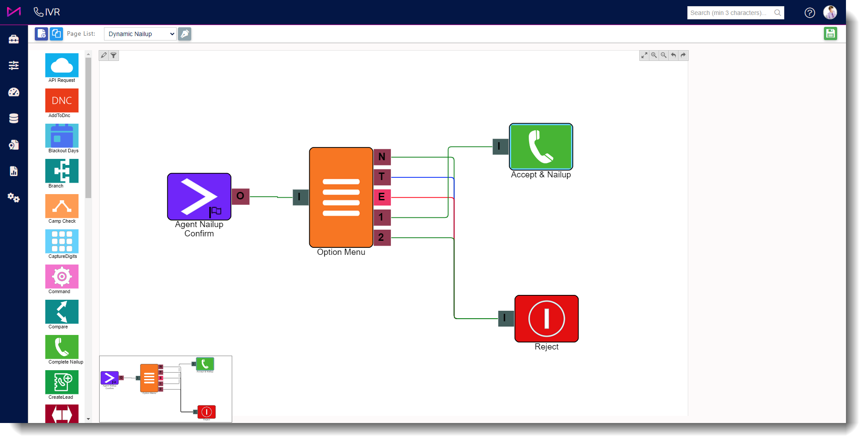
Task: Click the E port on Option Menu
Action: (382, 197)
